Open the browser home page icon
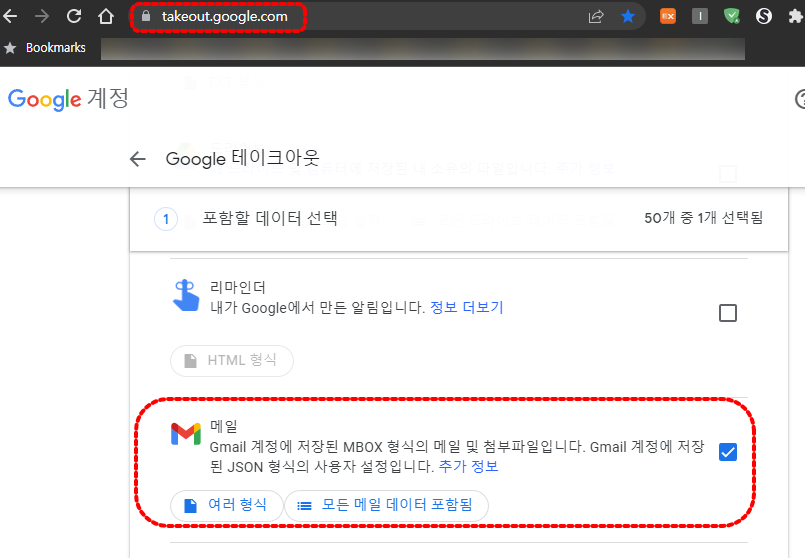Viewport: 805px width, 558px height. tap(106, 16)
